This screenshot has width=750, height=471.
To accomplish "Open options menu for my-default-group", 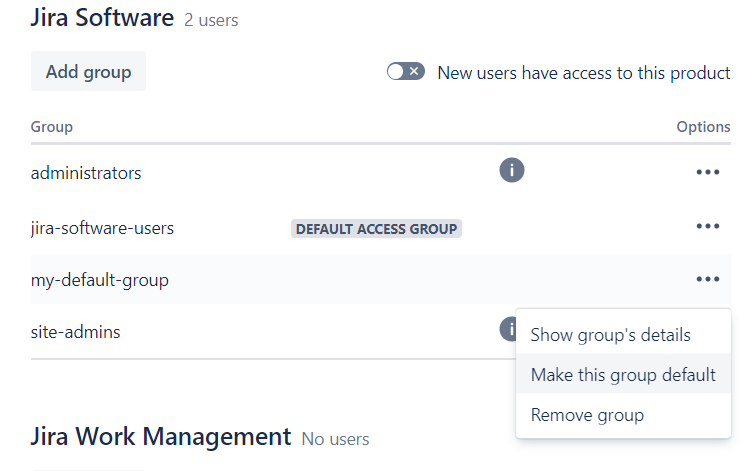I will click(x=708, y=279).
